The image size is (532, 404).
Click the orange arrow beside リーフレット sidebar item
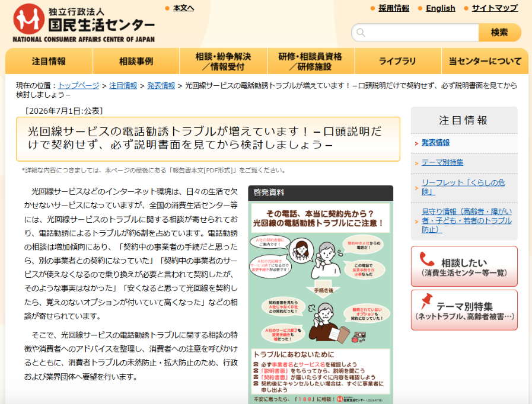coord(416,188)
